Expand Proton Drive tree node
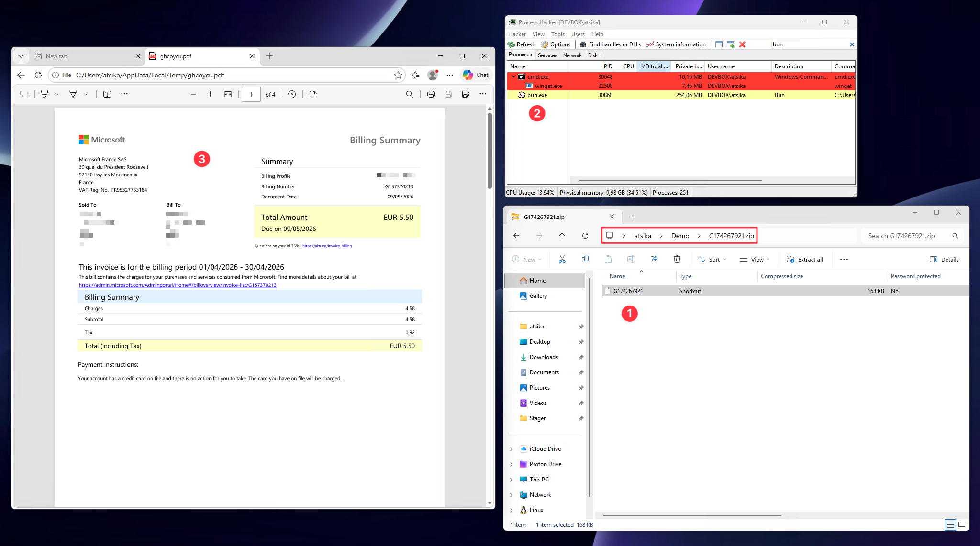980x546 pixels. tap(511, 464)
